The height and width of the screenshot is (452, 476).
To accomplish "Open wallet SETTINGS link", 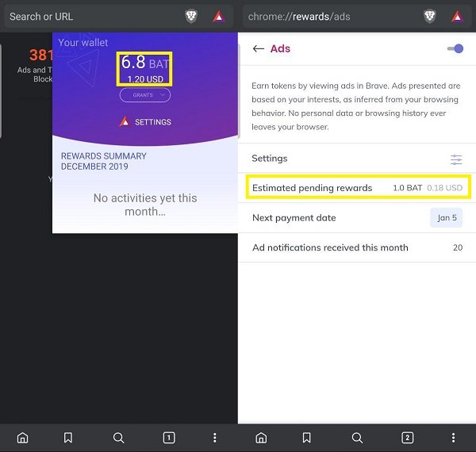I will (145, 122).
